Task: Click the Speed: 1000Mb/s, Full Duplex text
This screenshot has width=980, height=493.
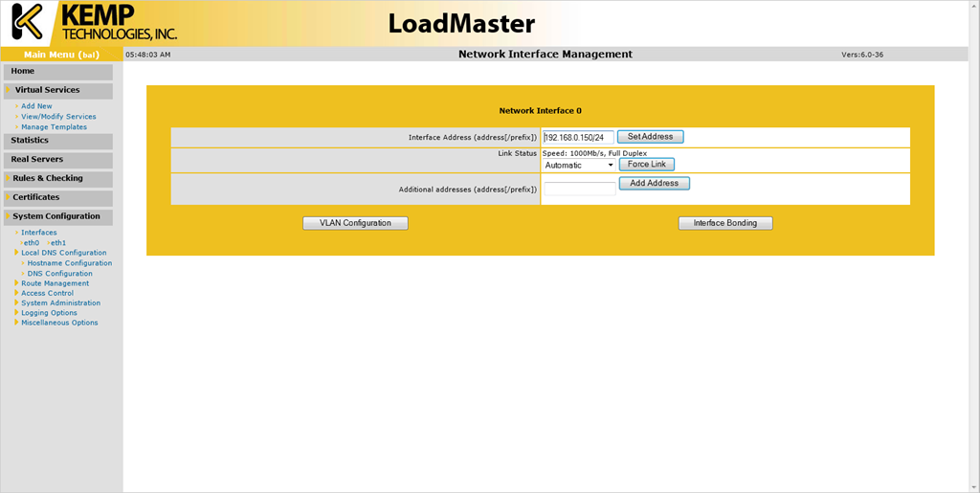Action: [x=594, y=153]
